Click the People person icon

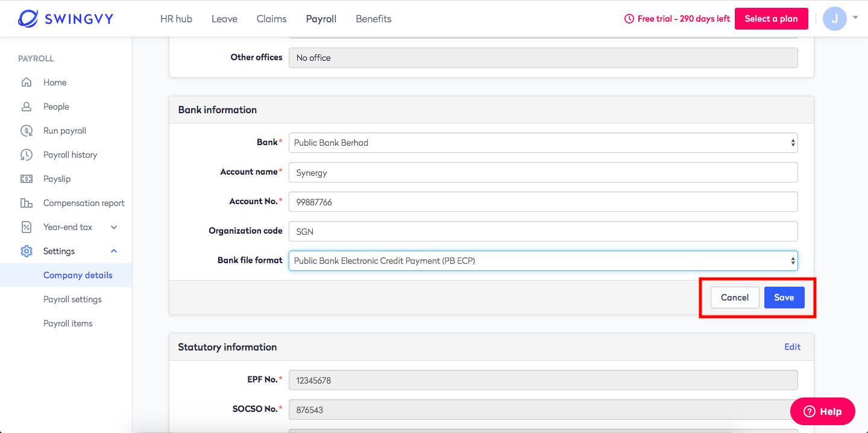pyautogui.click(x=26, y=107)
